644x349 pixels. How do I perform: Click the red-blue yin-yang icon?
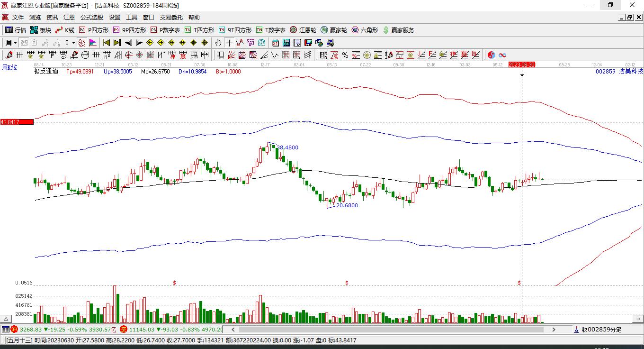click(492, 55)
